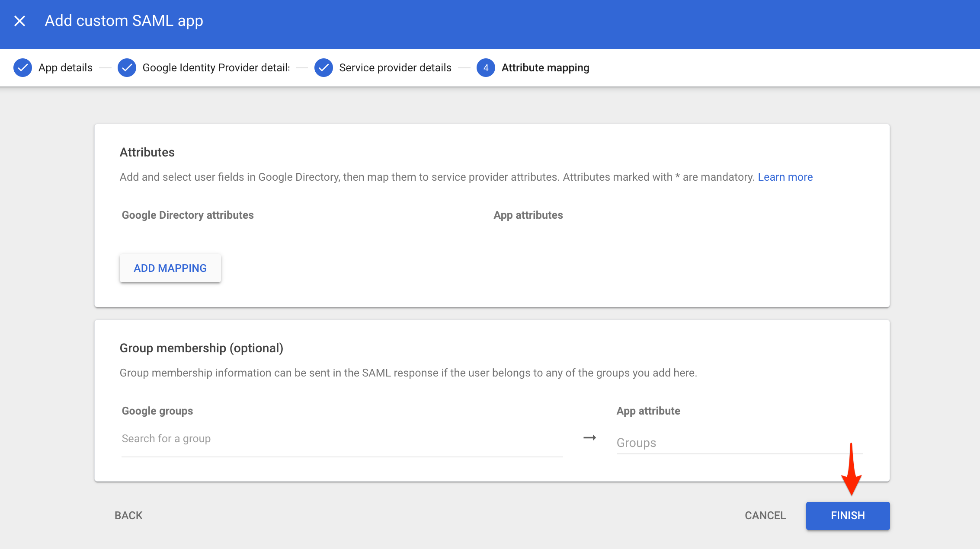Click the App attribute label
This screenshot has height=549, width=980.
tap(648, 411)
